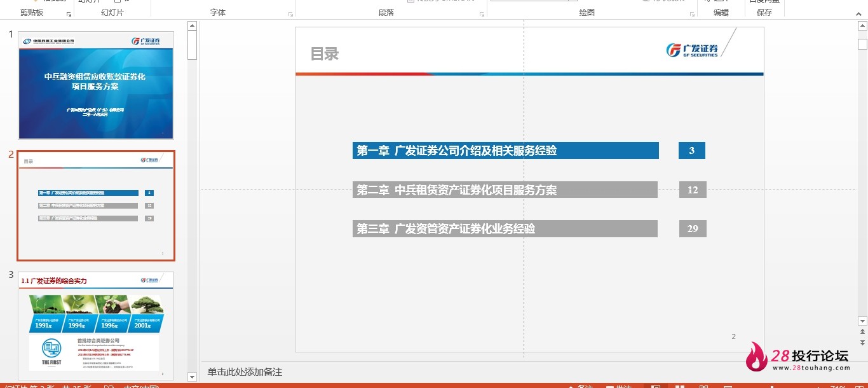Select the 目录 title on the slide
This screenshot has width=868, height=388.
pyautogui.click(x=325, y=54)
